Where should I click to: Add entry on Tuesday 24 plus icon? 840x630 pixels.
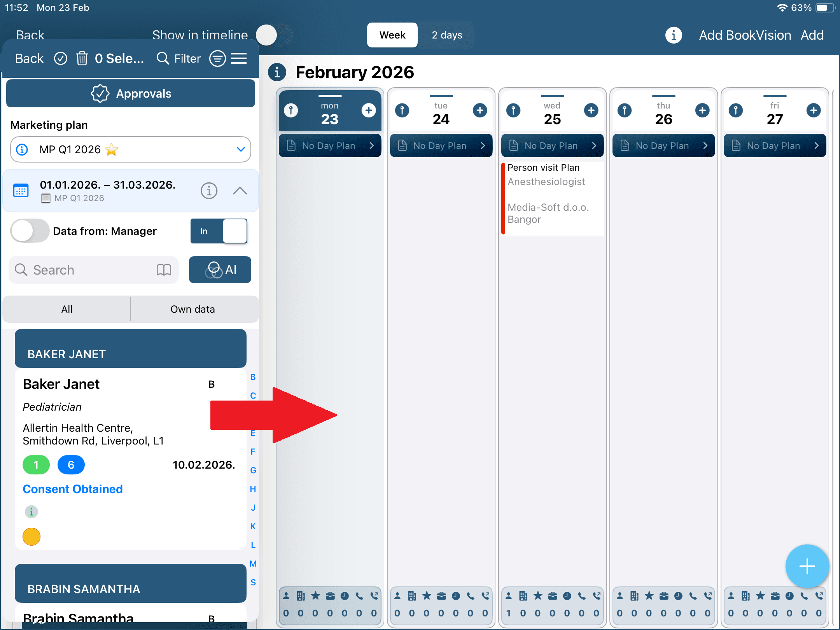tap(480, 110)
